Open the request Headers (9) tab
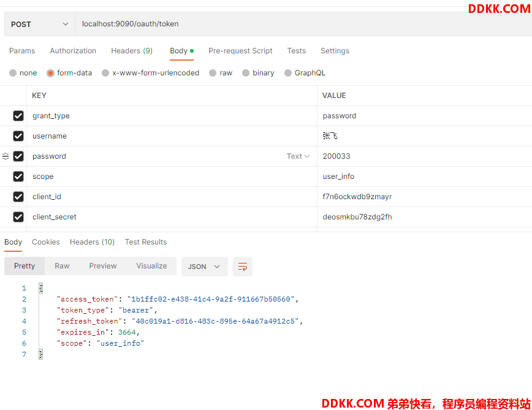 [x=132, y=51]
